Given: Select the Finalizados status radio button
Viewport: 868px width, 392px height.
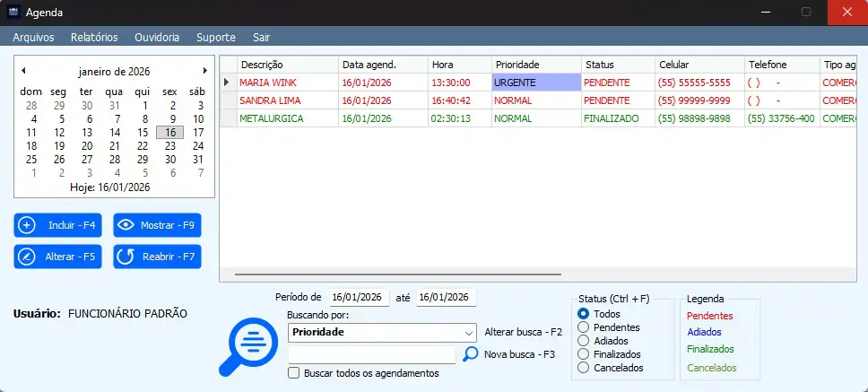Looking at the screenshot, I should pos(584,354).
